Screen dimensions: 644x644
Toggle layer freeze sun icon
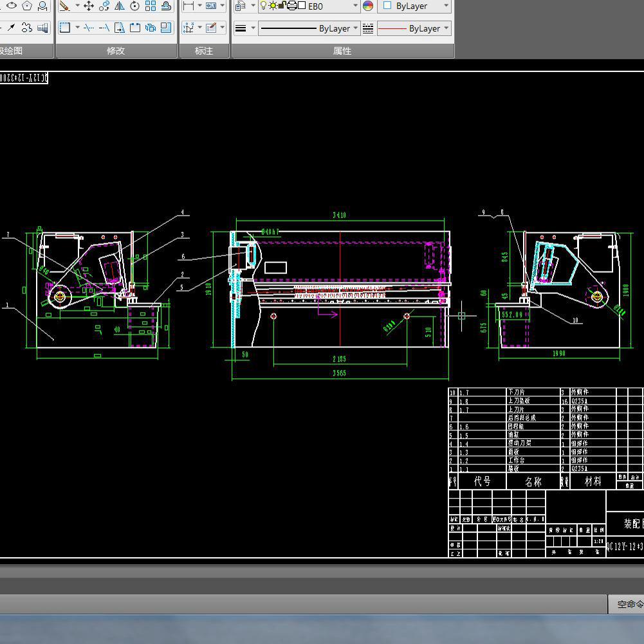coord(273,6)
